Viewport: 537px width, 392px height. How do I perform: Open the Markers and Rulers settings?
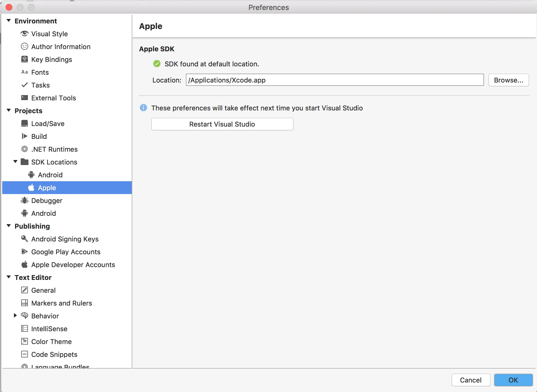(x=61, y=303)
